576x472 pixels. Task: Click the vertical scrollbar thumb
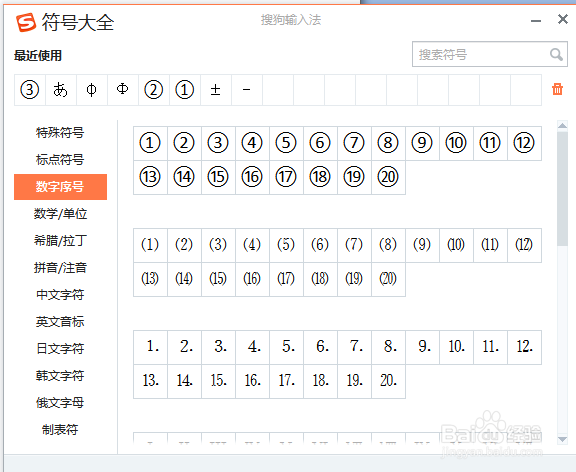(562, 189)
